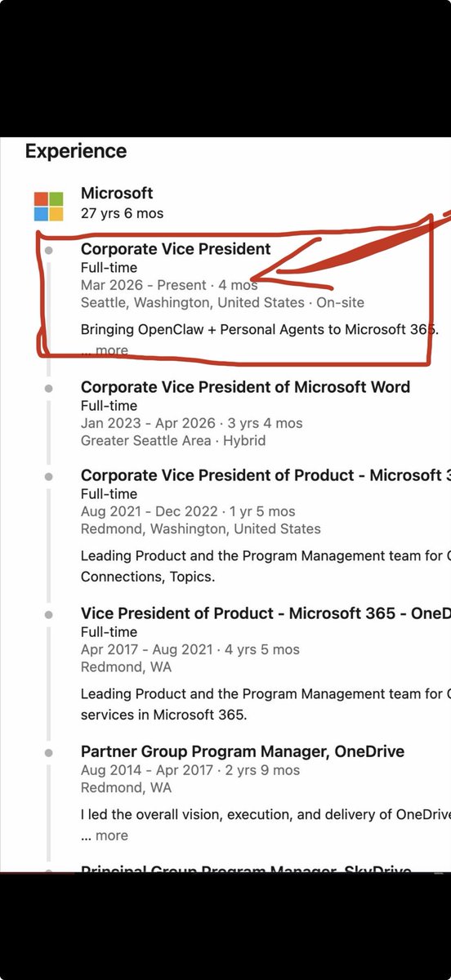Click timeline dot next to Aug 2021 role

pos(49,475)
